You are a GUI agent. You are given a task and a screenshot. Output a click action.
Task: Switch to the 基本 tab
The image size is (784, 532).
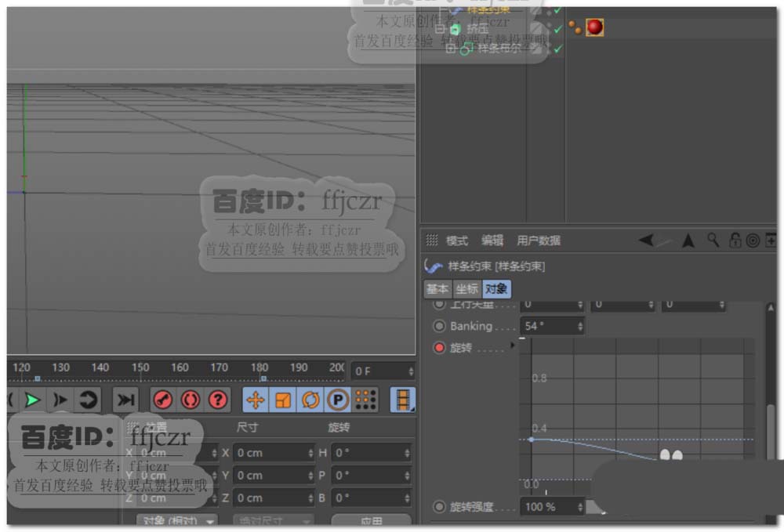(437, 289)
